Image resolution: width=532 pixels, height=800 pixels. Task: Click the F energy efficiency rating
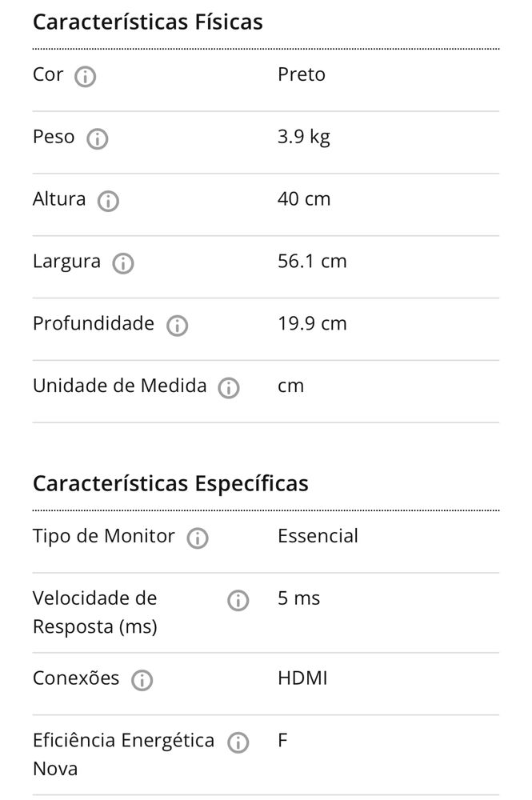click(282, 740)
